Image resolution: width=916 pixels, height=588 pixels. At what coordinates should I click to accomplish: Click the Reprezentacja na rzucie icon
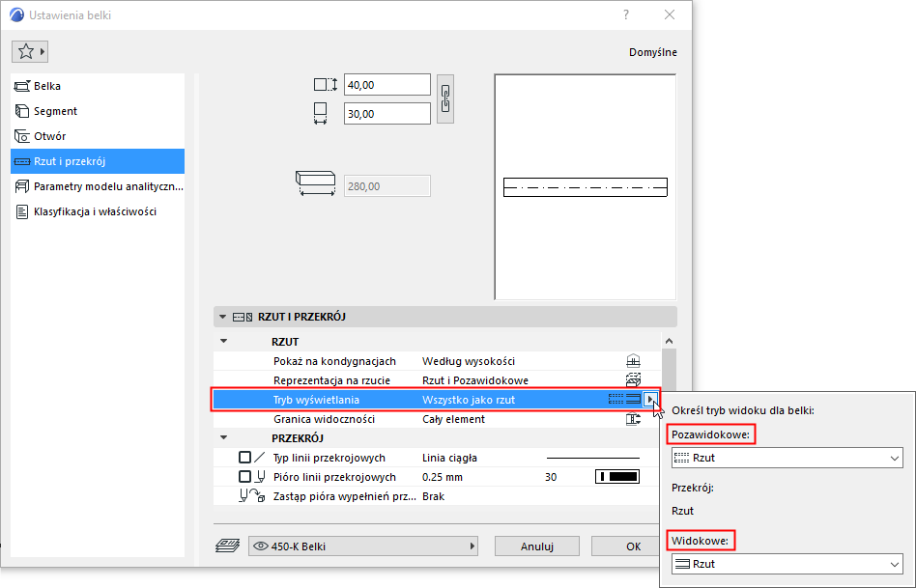click(633, 380)
